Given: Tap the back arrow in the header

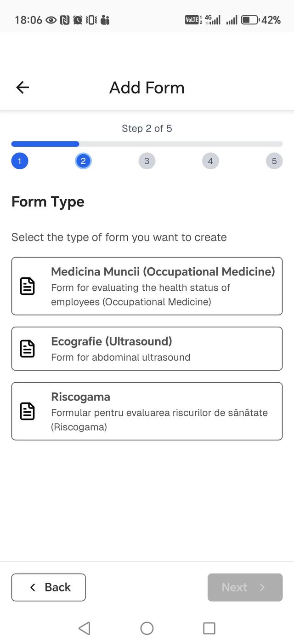Looking at the screenshot, I should (x=23, y=87).
